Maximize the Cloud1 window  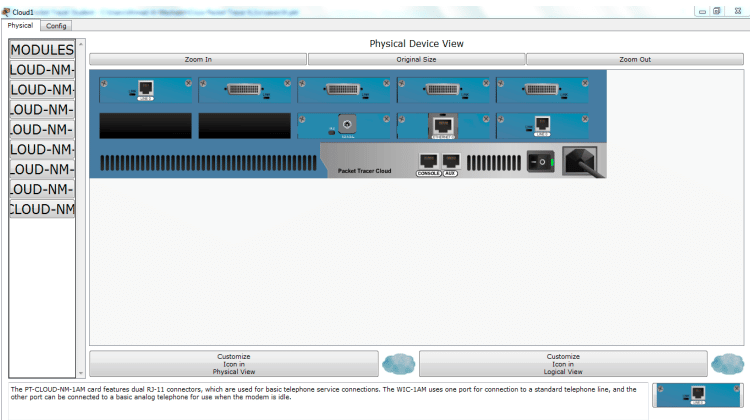717,11
